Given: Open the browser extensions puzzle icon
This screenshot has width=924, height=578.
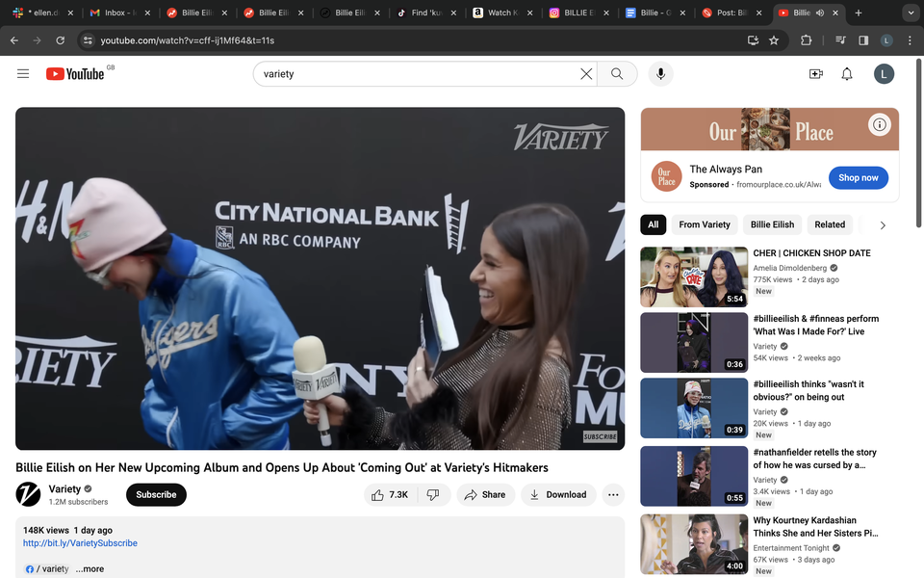Looking at the screenshot, I should click(x=807, y=40).
